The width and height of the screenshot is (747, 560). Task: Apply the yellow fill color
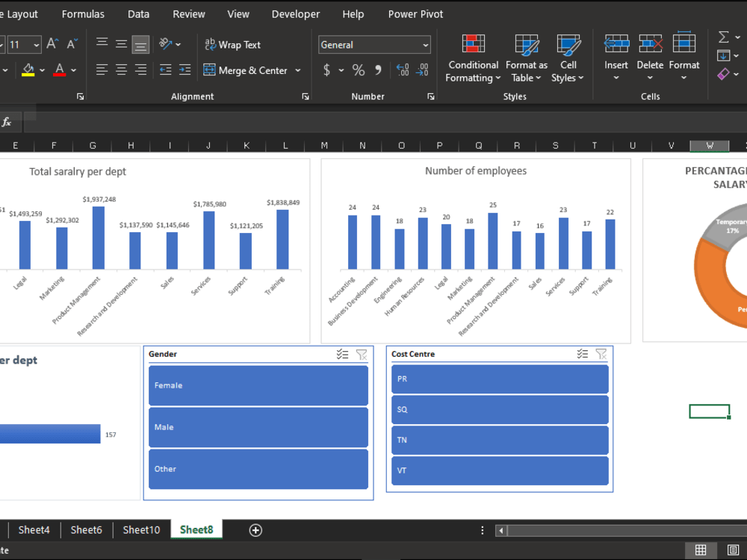pos(28,70)
